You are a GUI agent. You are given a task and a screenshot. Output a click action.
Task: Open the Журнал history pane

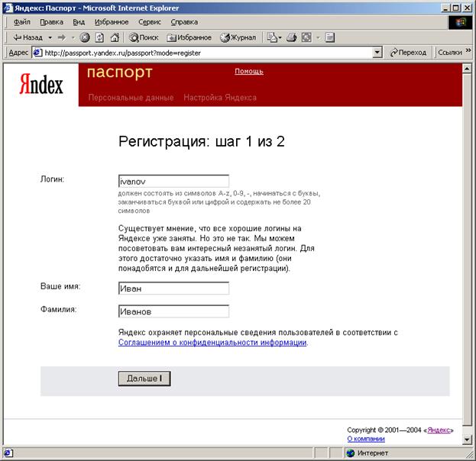click(x=238, y=37)
